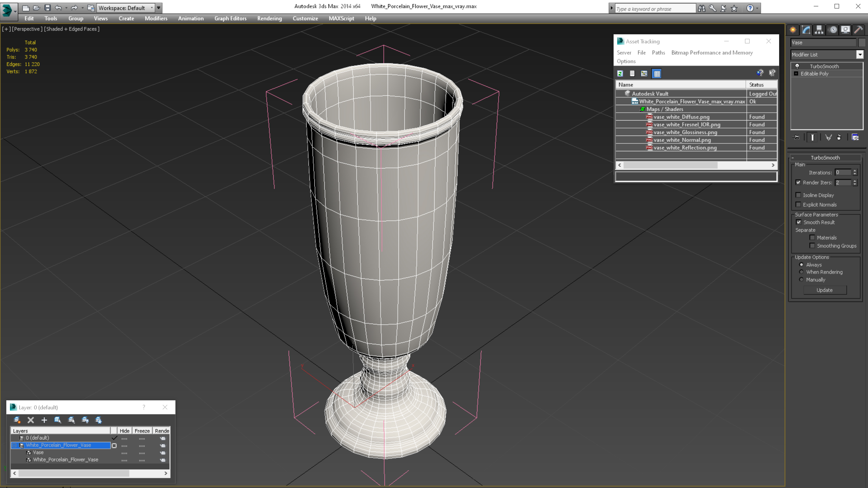
Task: Select the When Rendering update option
Action: pos(801,272)
